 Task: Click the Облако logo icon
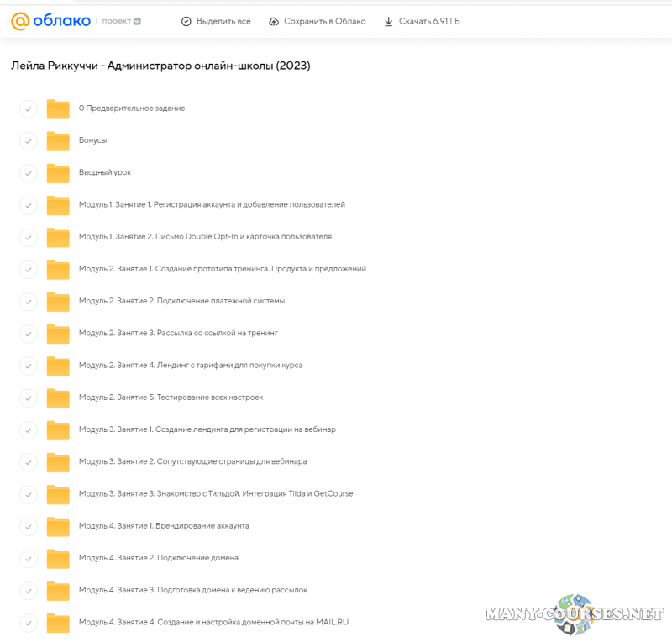tap(20, 21)
